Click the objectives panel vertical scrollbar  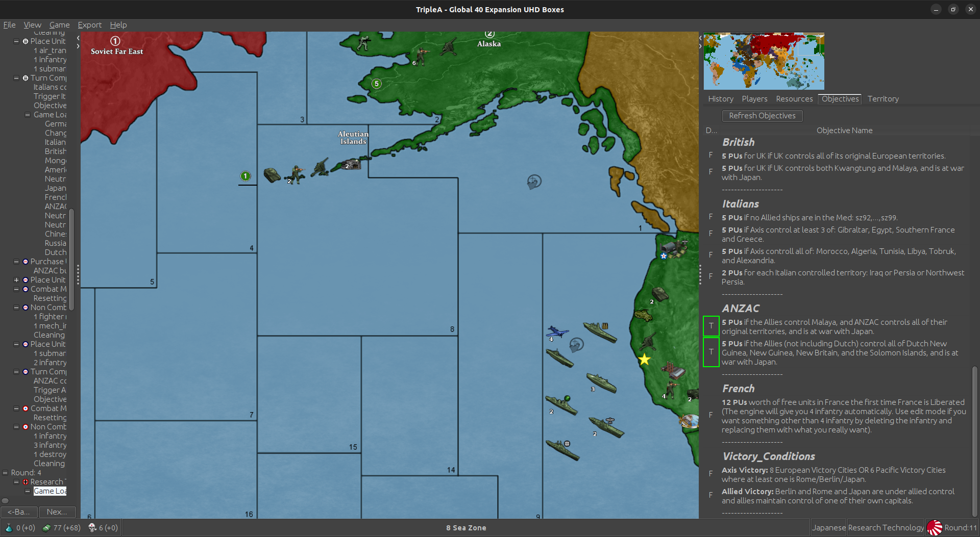point(974,441)
